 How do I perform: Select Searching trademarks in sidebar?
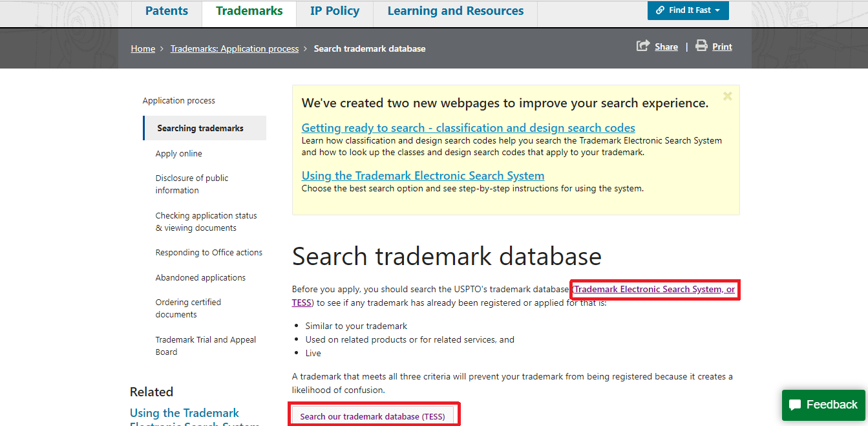200,128
